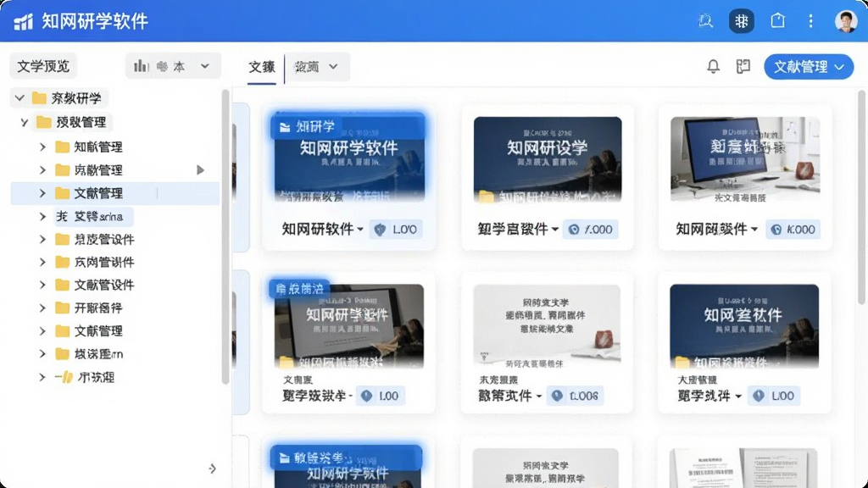Click the notification bell icon

coord(713,66)
